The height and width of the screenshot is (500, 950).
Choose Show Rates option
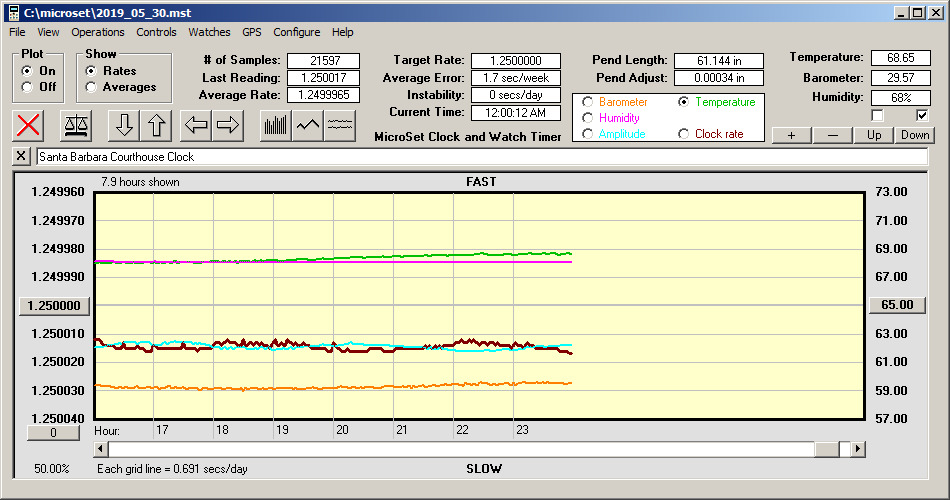[x=91, y=71]
